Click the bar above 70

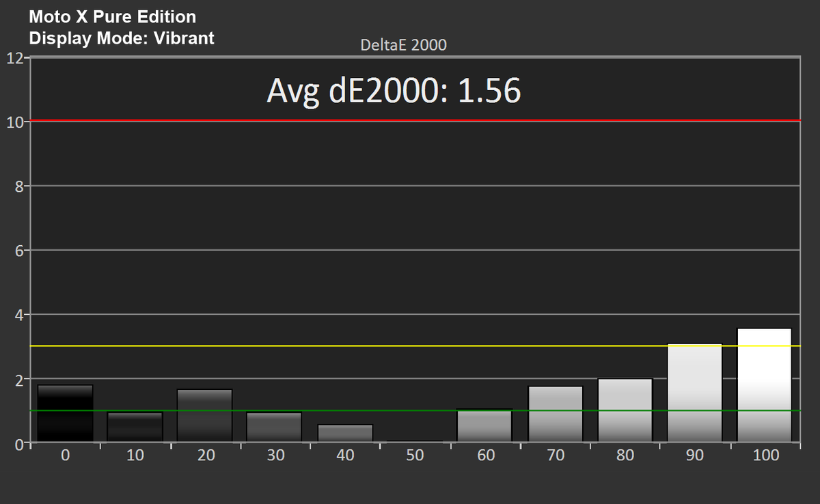tap(556, 414)
